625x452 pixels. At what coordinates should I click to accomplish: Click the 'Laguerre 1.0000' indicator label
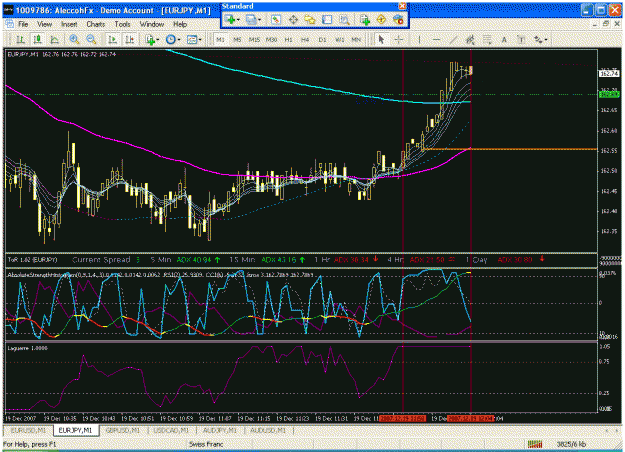(x=28, y=348)
